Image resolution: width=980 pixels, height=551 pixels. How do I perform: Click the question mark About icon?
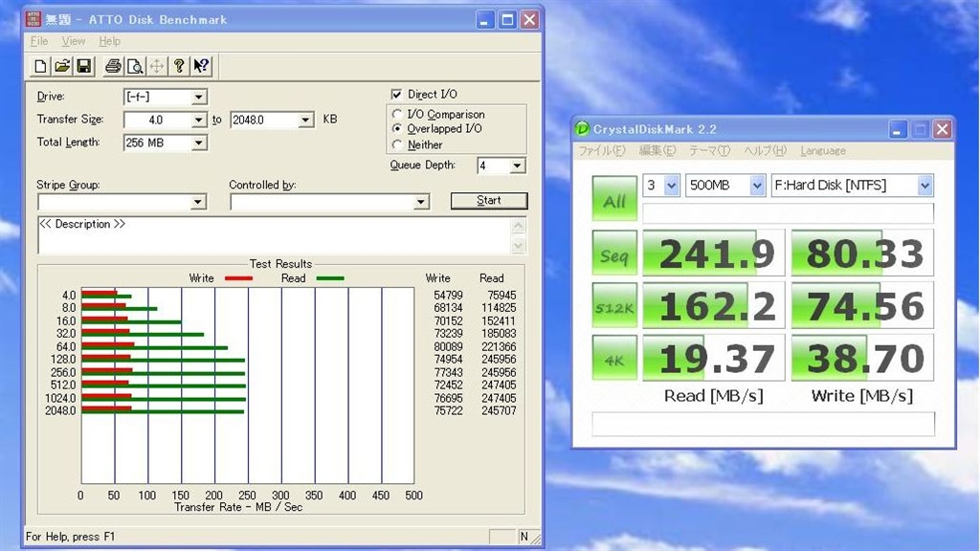[179, 66]
